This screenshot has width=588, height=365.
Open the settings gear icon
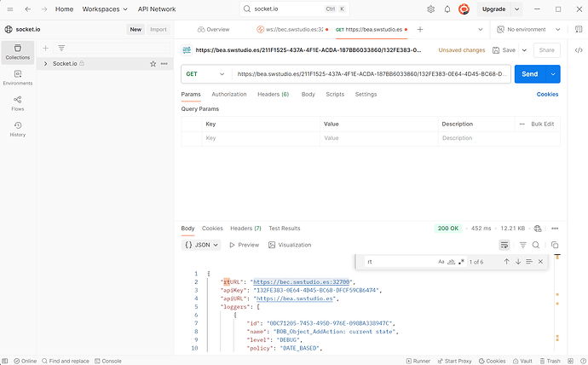(431, 9)
